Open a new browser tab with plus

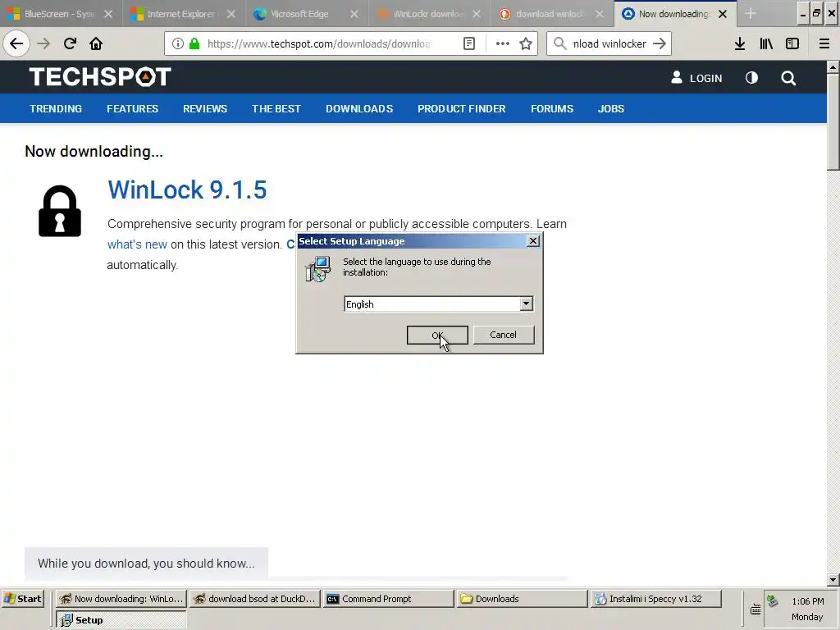[751, 13]
